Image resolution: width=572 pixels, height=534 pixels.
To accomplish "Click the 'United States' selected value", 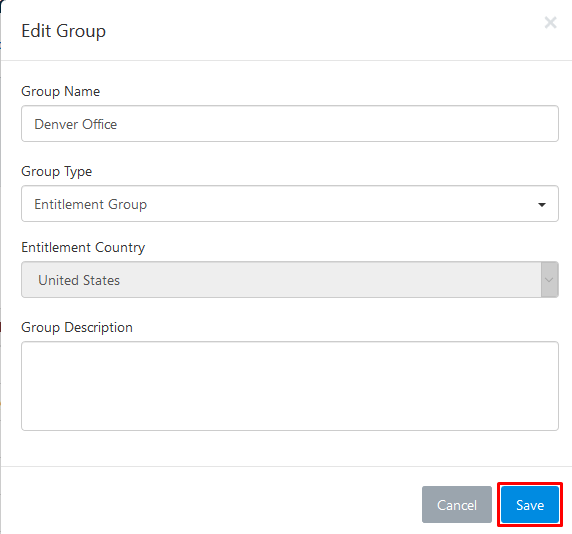I will [79, 280].
